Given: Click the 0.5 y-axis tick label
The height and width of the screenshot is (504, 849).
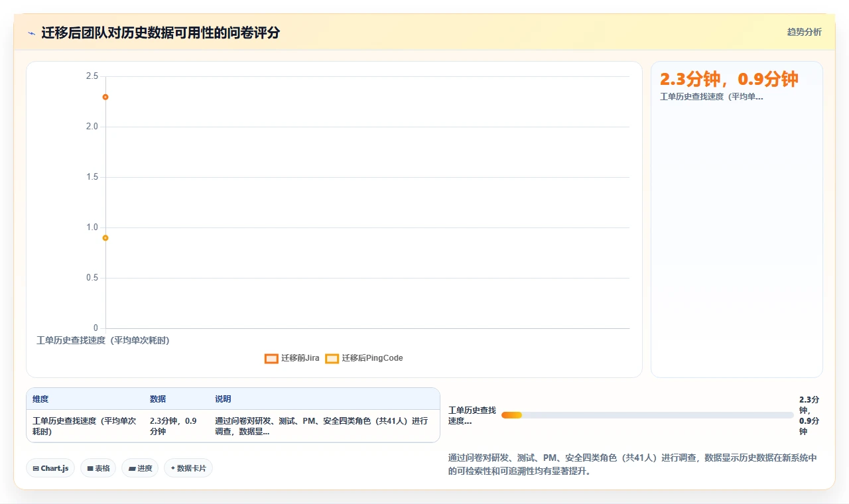Looking at the screenshot, I should 92,278.
